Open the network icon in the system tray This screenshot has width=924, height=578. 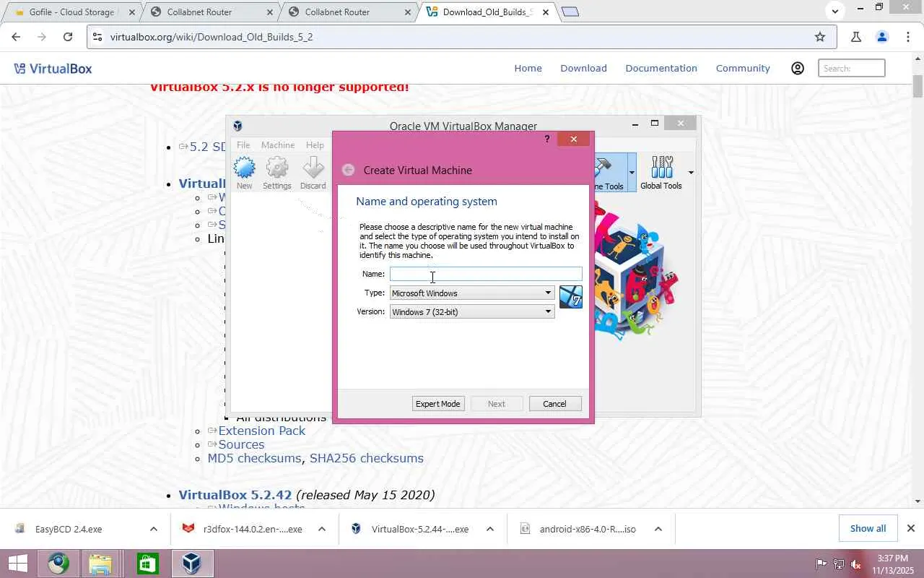839,564
